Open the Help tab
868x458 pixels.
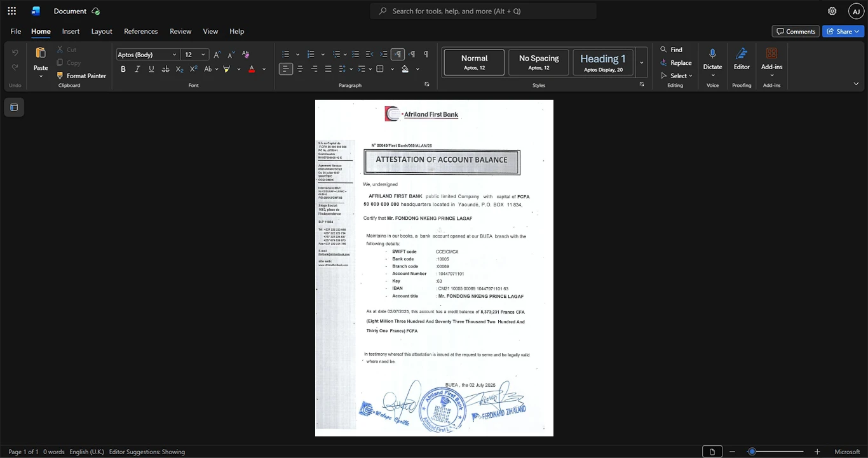click(236, 31)
